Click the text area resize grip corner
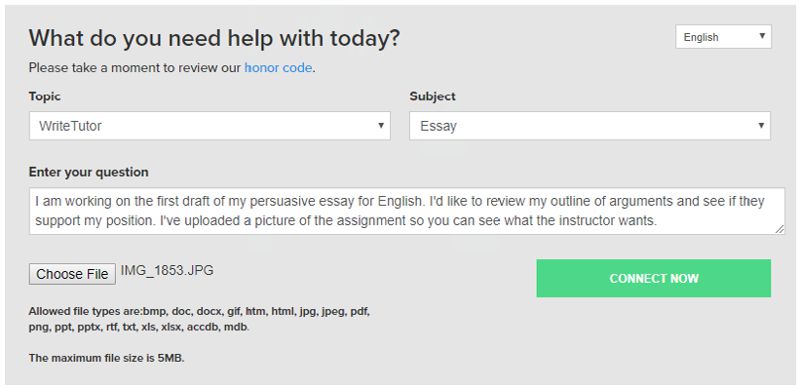The width and height of the screenshot is (800, 389). tap(780, 229)
